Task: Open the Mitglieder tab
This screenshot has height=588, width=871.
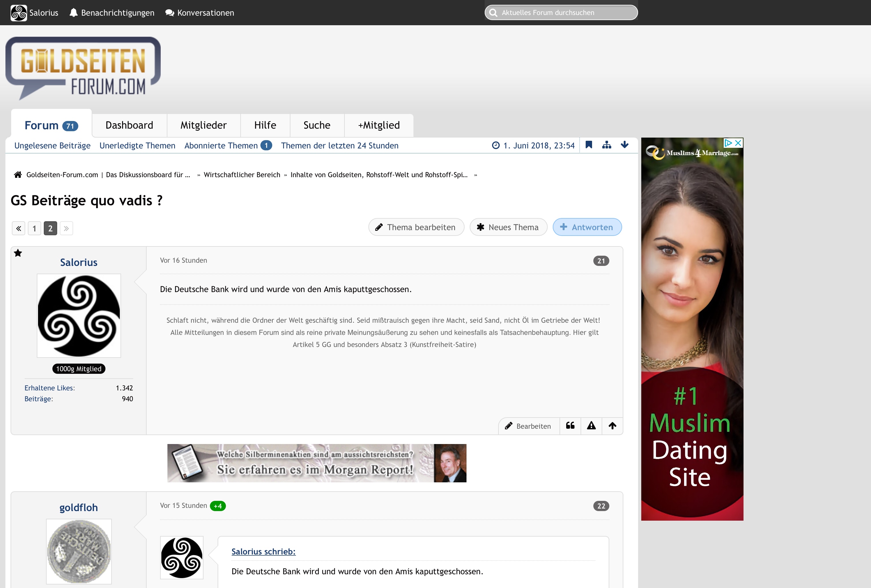Action: 204,125
